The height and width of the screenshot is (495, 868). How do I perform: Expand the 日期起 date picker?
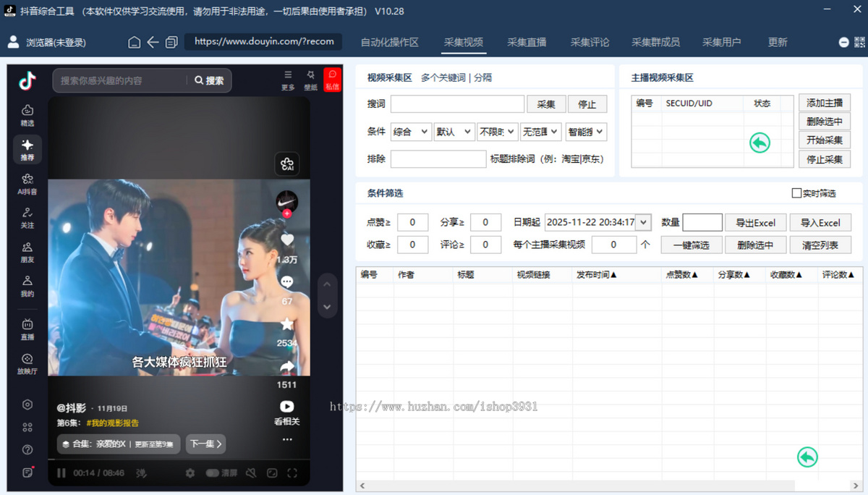643,222
